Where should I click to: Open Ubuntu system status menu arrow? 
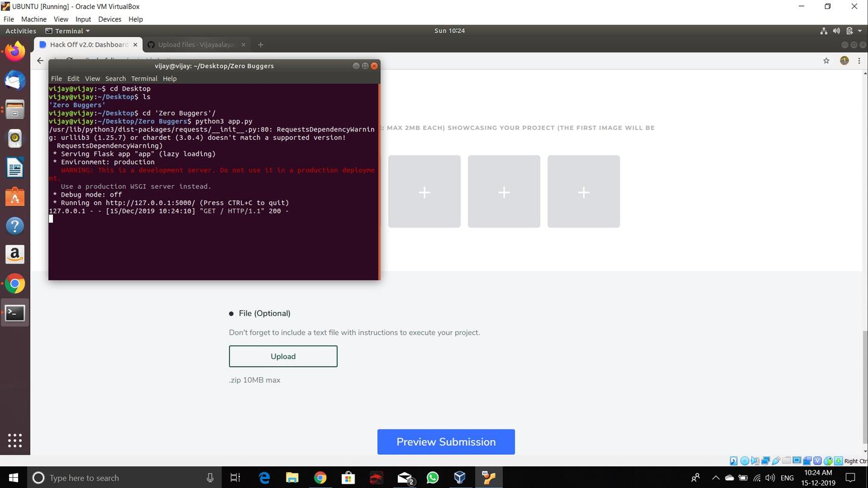pos(860,31)
